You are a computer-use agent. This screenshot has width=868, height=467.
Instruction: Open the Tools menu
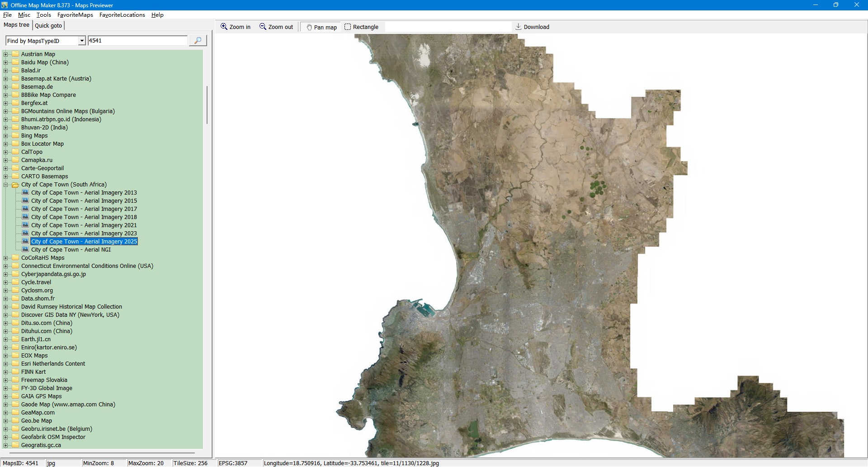[43, 15]
